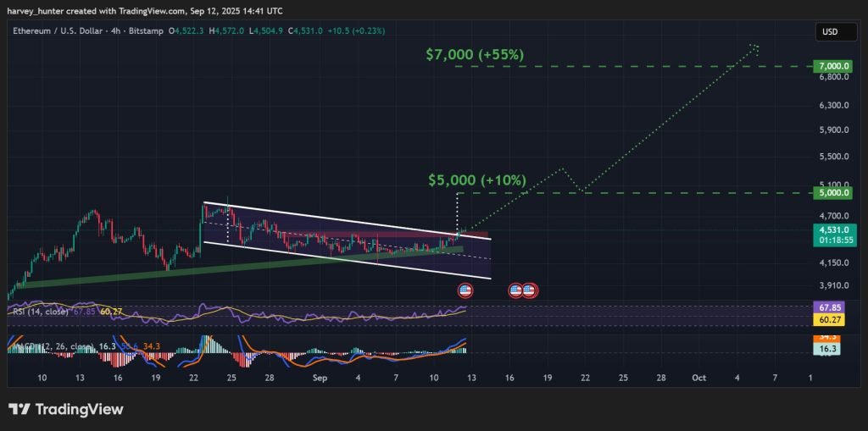This screenshot has width=868, height=431.
Task: Click the middle US flag event marker
Action: 515,290
